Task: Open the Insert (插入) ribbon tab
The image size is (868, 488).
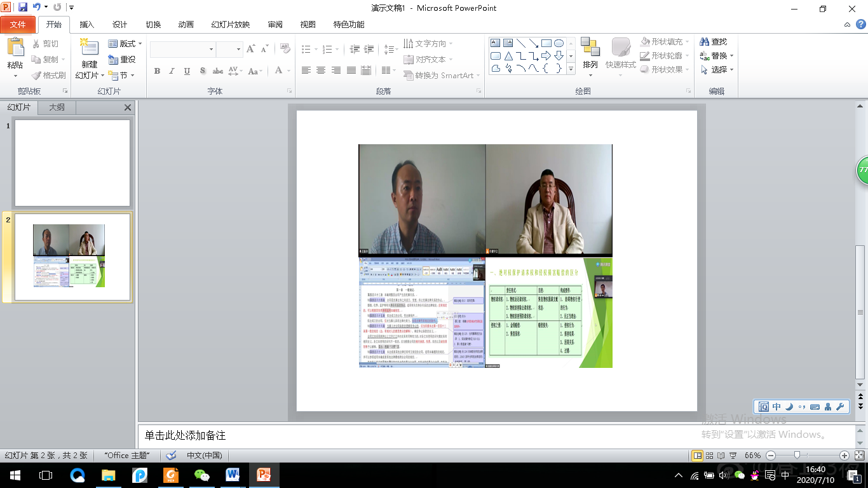Action: pos(87,25)
